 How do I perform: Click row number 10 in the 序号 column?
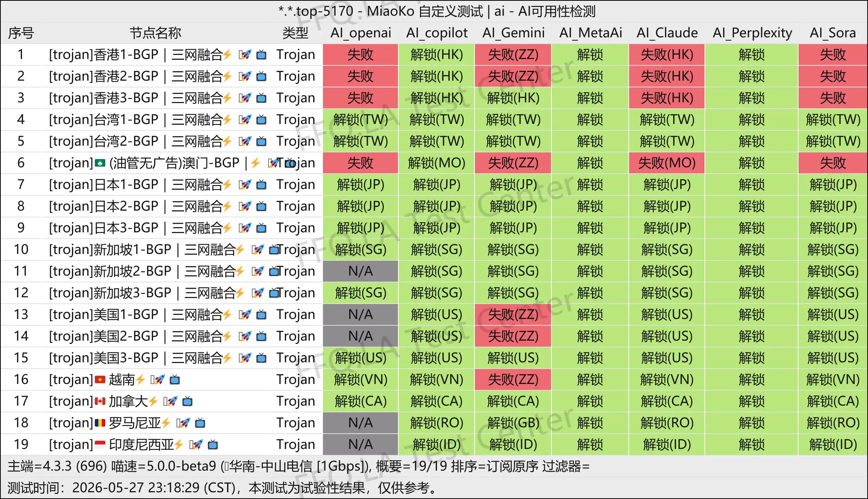tap(21, 250)
